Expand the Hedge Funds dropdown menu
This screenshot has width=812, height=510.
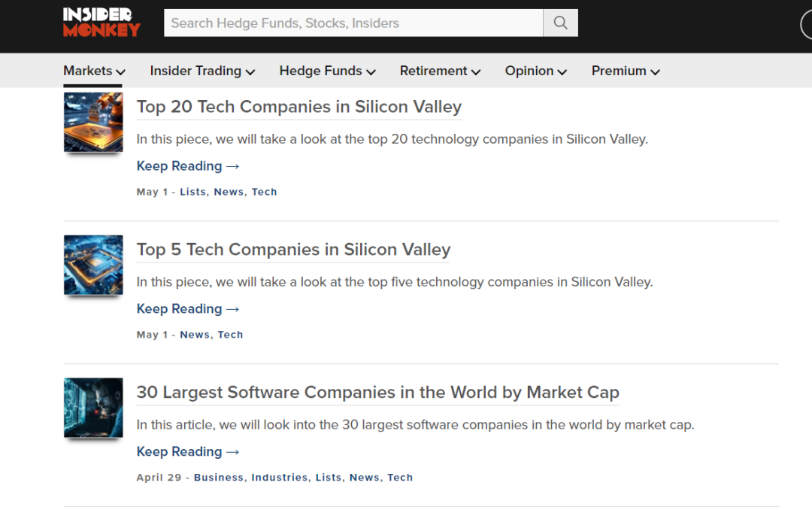point(327,71)
